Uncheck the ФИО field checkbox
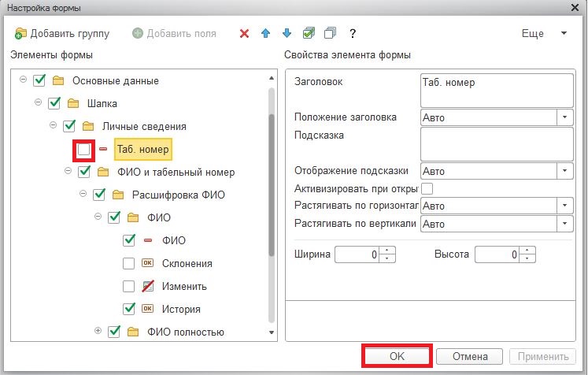This screenshot has width=588, height=375. (x=129, y=240)
